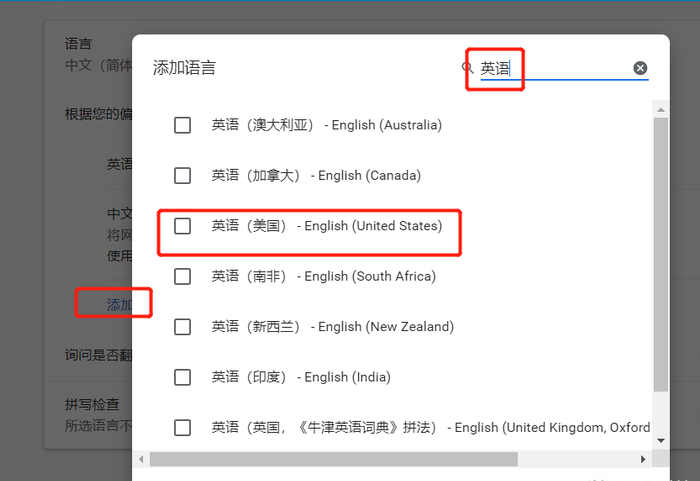Click the vertical scrollbar thumb in language list

(x=661, y=255)
